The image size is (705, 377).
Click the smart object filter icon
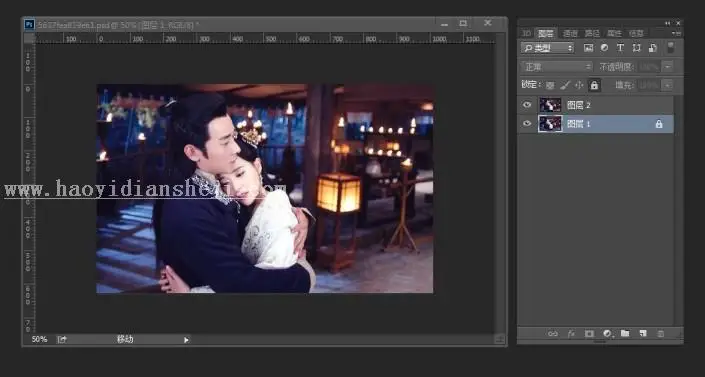(652, 48)
